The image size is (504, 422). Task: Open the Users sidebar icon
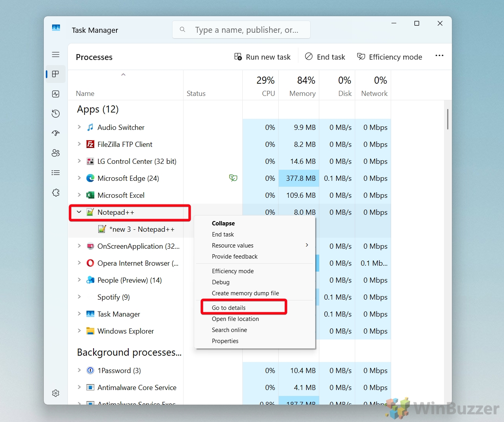pyautogui.click(x=56, y=153)
